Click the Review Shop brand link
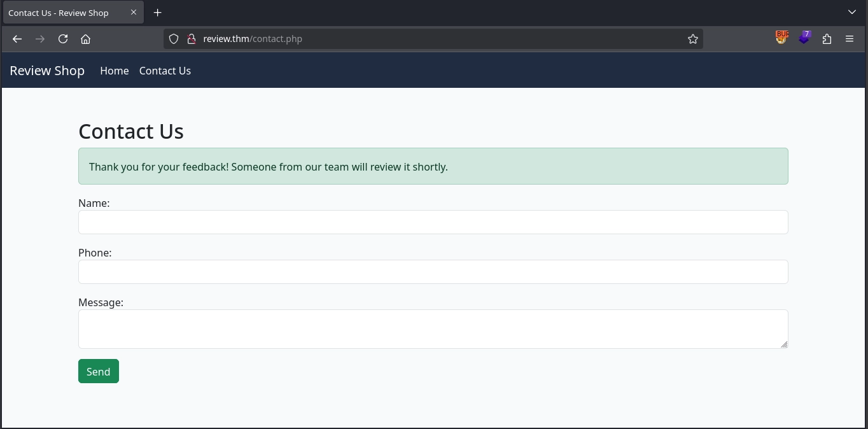The image size is (868, 429). pos(47,71)
